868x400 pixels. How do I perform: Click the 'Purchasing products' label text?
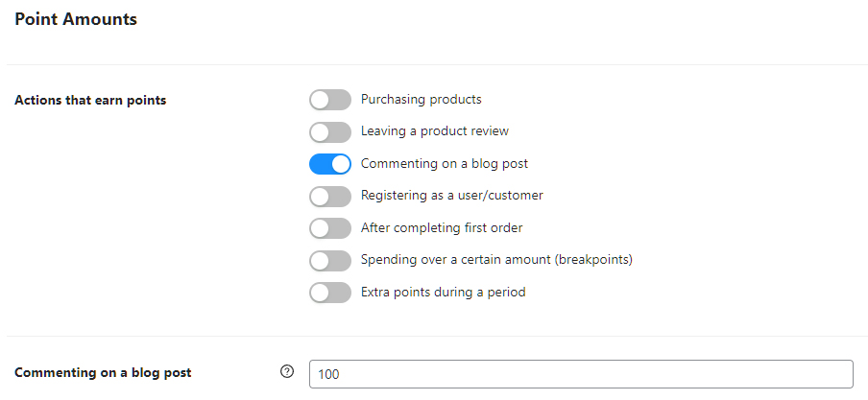421,100
